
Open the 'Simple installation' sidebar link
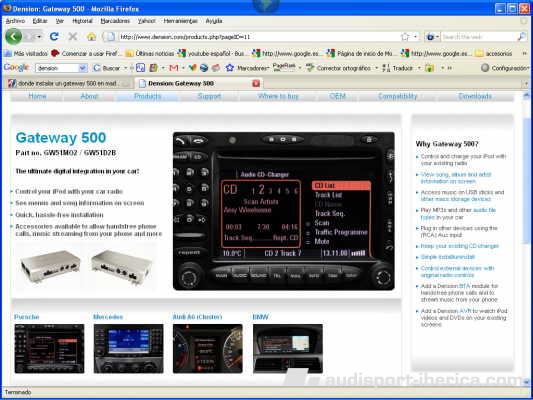tap(448, 257)
